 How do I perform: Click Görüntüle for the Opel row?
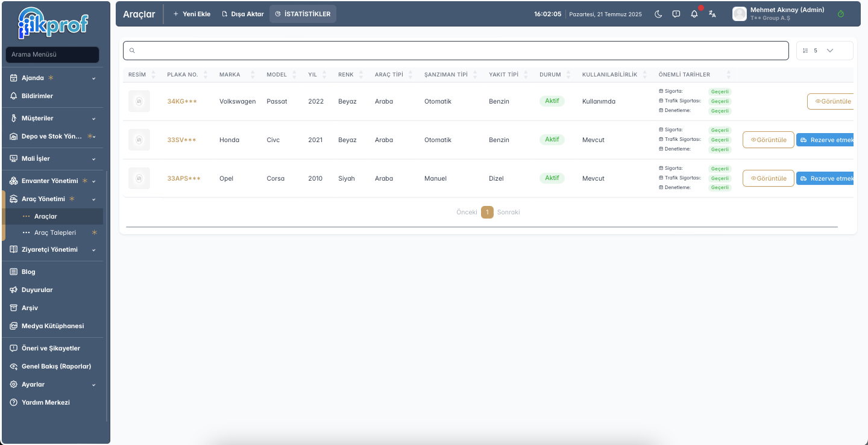coord(769,178)
